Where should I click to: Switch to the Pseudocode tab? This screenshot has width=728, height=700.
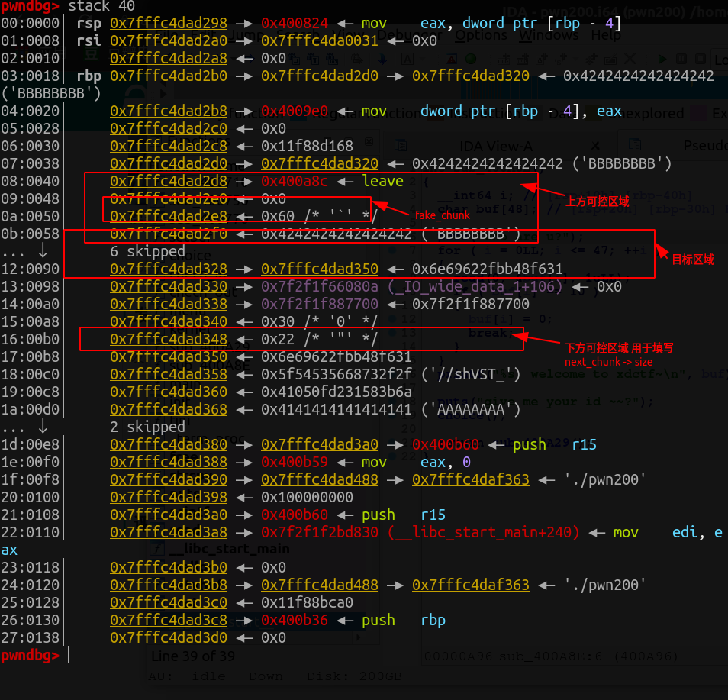coord(706,145)
